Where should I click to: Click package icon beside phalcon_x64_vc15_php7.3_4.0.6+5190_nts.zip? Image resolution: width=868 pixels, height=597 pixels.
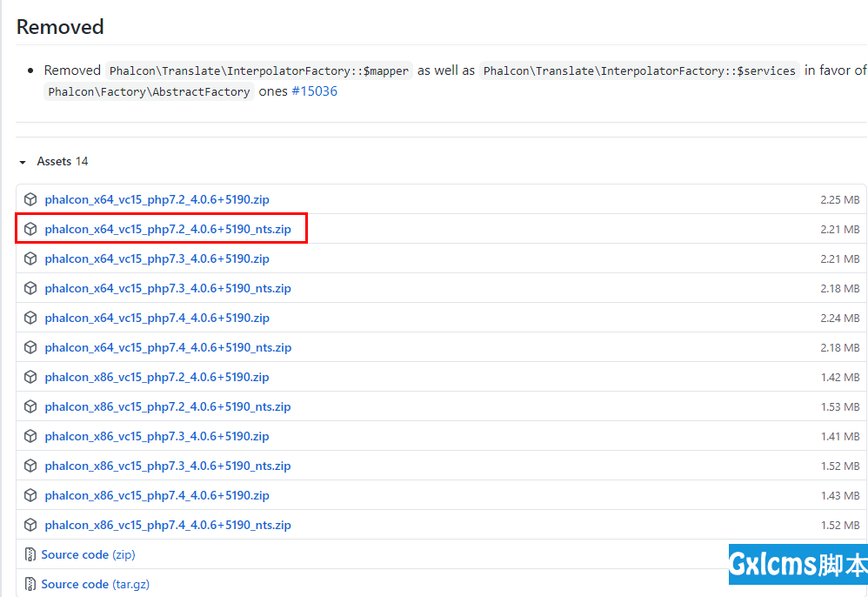[30, 288]
